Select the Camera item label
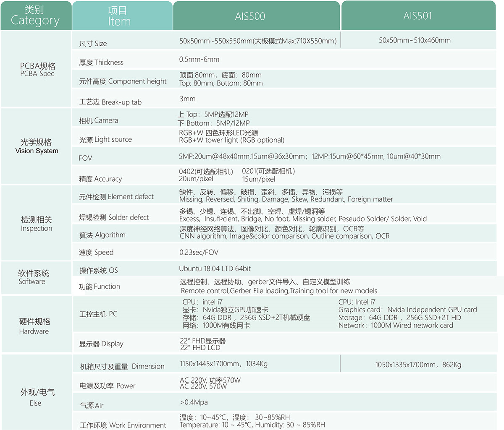The width and height of the screenshot is (504, 430). pyautogui.click(x=98, y=120)
